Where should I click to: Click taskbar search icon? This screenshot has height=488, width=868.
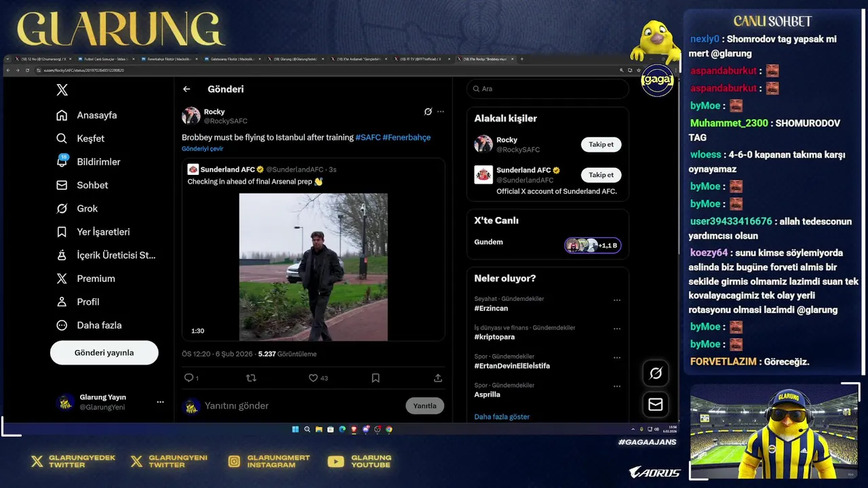[307, 429]
